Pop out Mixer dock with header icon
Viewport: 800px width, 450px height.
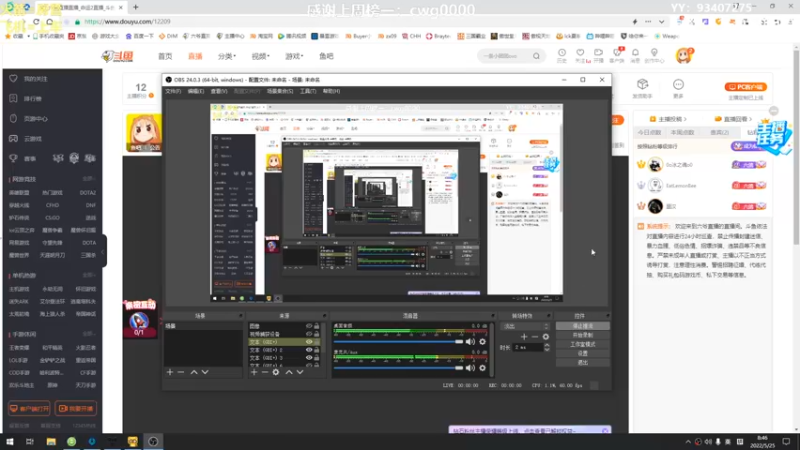coord(492,316)
